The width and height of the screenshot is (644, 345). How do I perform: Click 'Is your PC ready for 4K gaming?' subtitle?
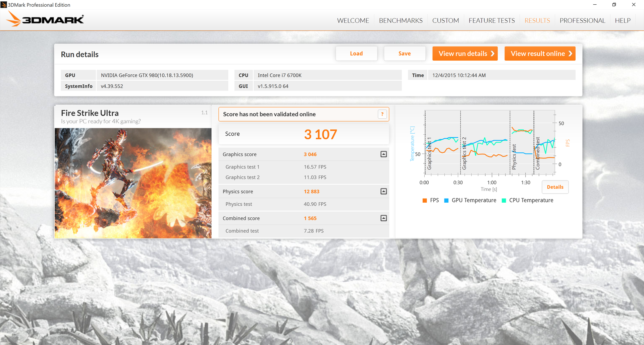[101, 121]
